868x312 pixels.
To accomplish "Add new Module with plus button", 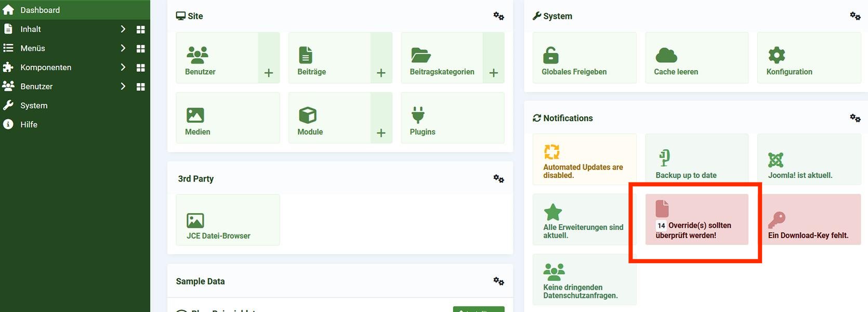I will [381, 133].
